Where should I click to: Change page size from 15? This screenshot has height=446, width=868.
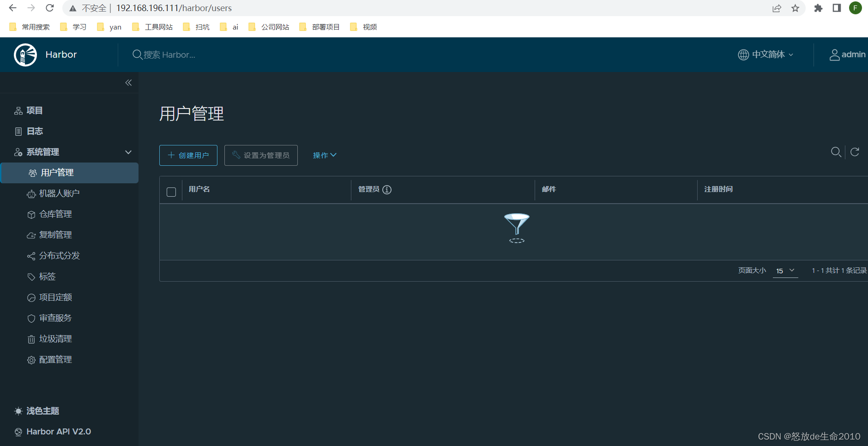pos(785,271)
